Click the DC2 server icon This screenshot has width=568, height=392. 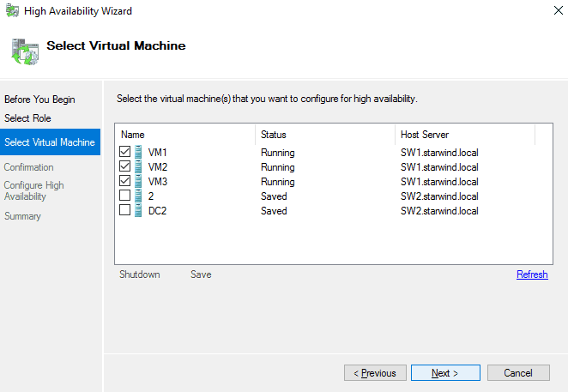coord(138,211)
